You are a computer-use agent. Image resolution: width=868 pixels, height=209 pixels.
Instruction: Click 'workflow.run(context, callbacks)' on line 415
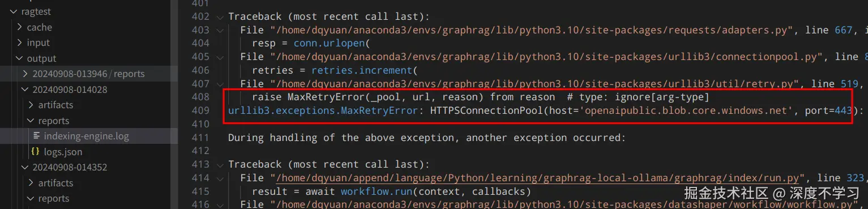[435, 191]
